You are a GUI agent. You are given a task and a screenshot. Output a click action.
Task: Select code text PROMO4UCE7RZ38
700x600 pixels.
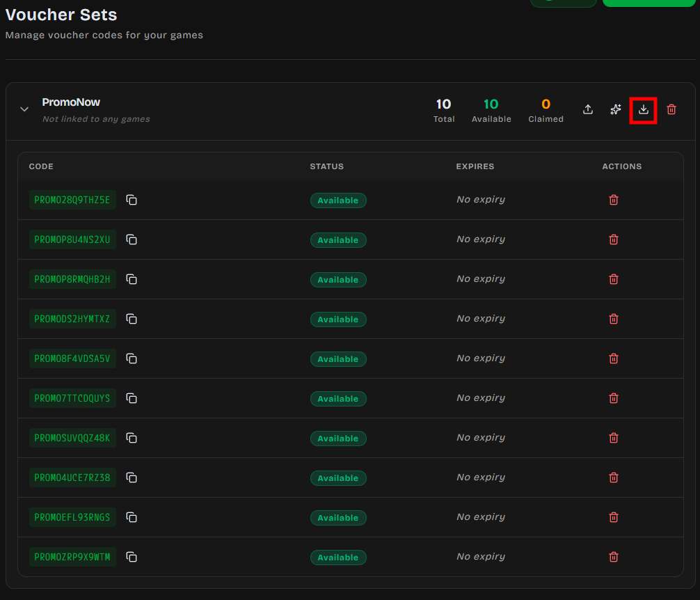tap(72, 478)
